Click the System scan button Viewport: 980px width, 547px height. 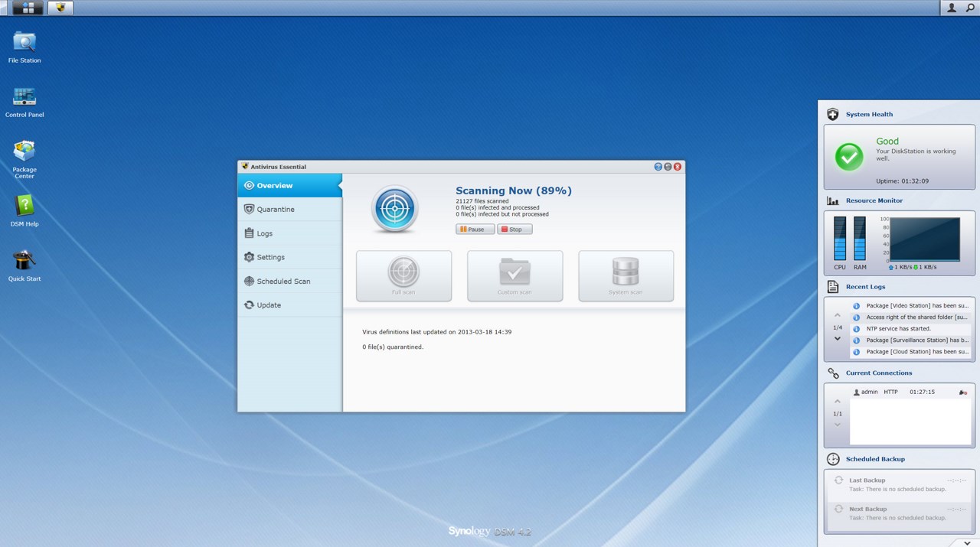click(x=626, y=275)
